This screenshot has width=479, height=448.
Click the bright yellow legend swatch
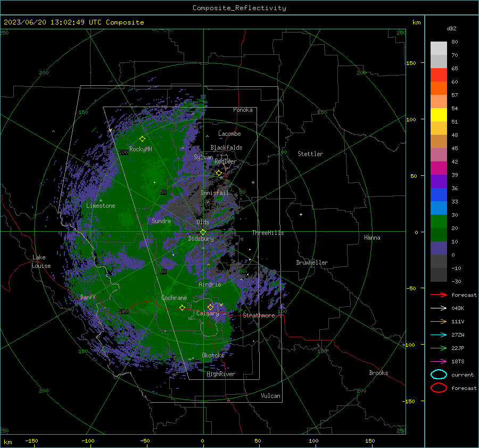439,115
